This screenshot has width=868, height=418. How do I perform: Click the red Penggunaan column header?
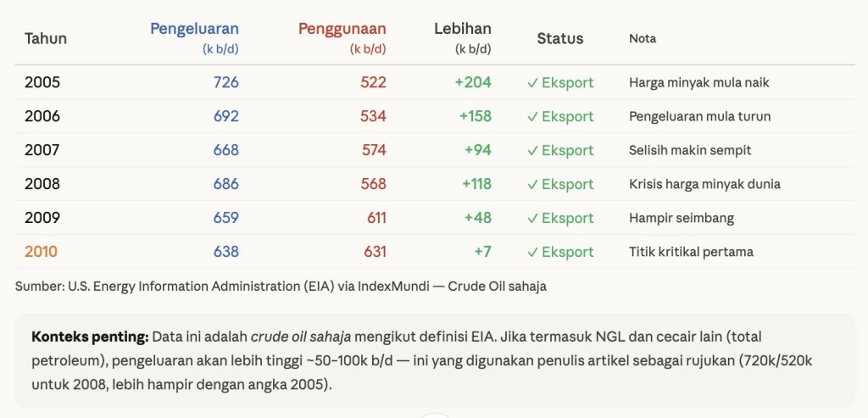(342, 29)
